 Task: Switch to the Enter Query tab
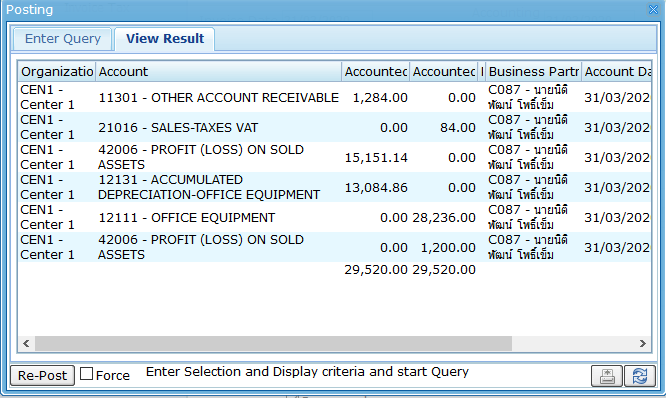[63, 39]
